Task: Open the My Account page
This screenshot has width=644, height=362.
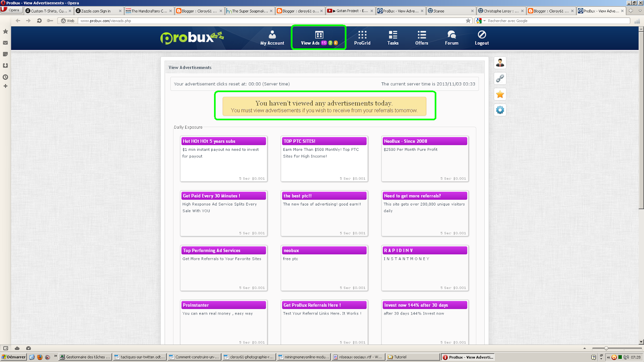Action: [x=272, y=38]
